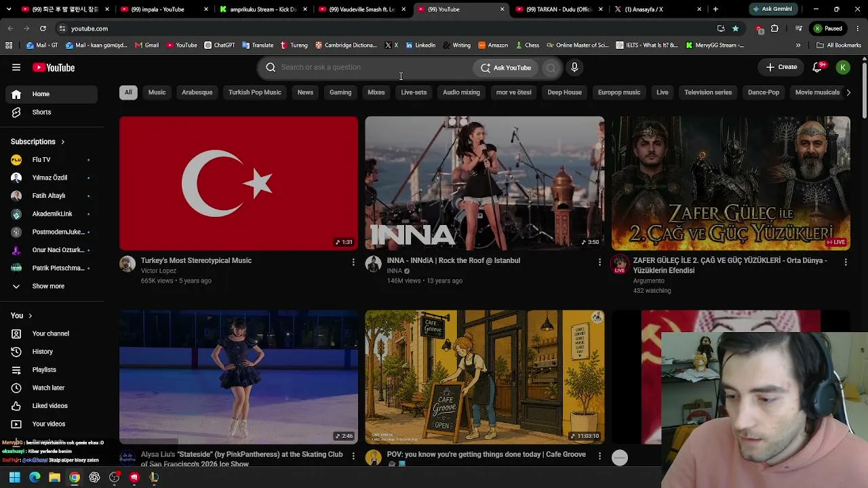Show hidden bookmarks with the overflow chevron

click(798, 45)
